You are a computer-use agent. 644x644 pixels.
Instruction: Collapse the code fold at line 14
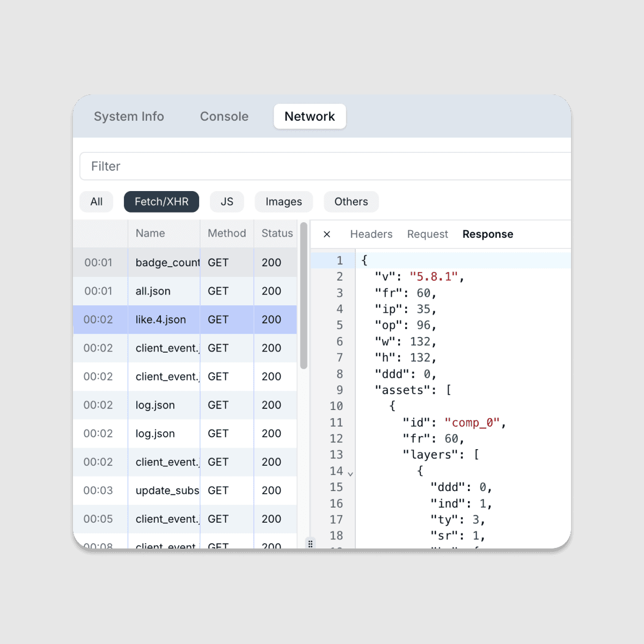[350, 474]
